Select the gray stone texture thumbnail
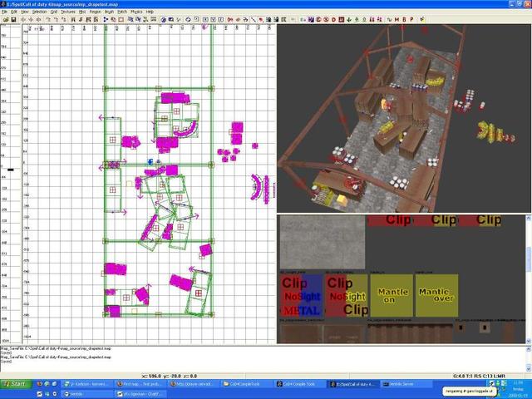 (322, 242)
